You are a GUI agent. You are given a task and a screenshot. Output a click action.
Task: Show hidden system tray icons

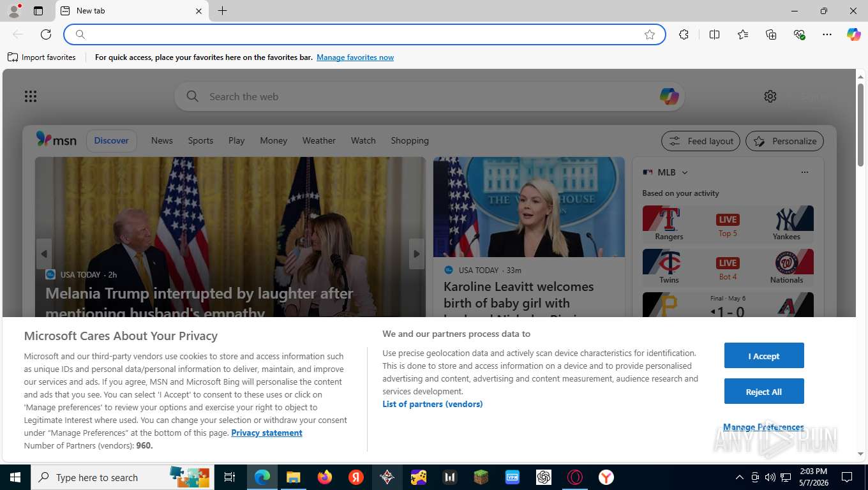[x=740, y=477]
